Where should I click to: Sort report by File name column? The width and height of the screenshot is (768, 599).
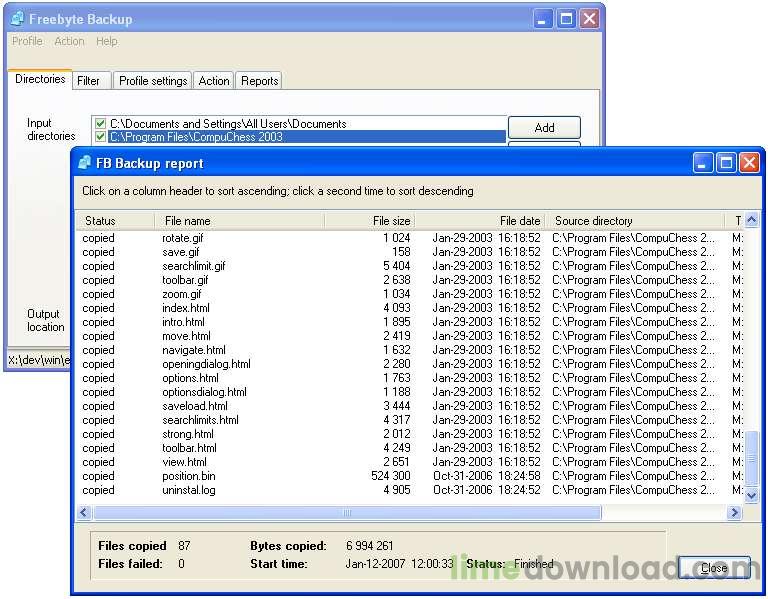(x=240, y=221)
